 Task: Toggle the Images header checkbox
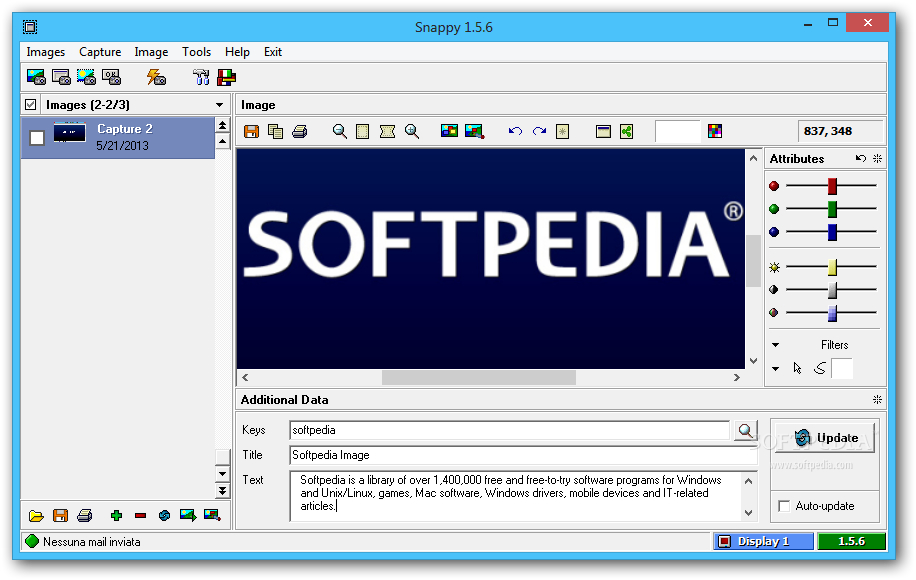pyautogui.click(x=31, y=105)
